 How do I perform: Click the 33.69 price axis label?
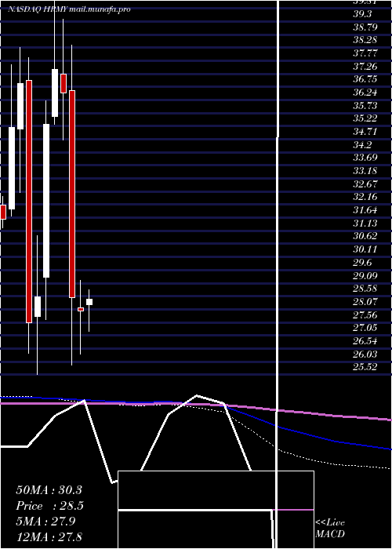(x=365, y=158)
